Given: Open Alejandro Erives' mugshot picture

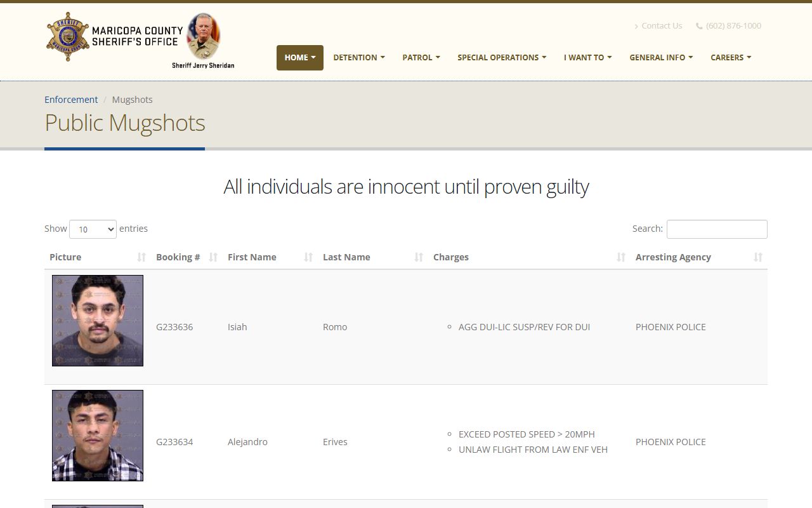Looking at the screenshot, I should point(98,436).
